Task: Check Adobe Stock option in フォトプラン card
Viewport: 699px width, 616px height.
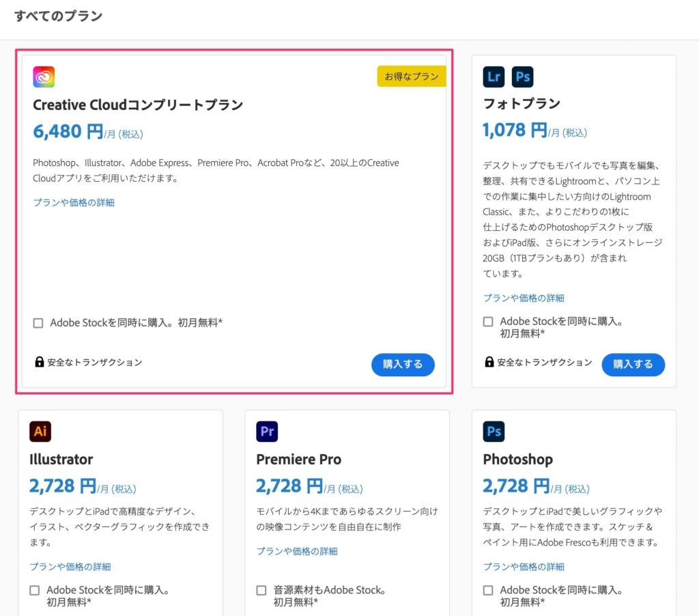Action: coord(488,322)
